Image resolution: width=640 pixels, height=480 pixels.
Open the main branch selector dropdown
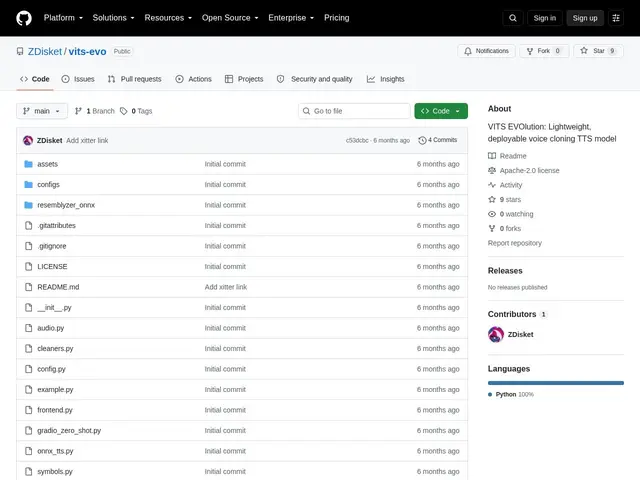click(42, 111)
